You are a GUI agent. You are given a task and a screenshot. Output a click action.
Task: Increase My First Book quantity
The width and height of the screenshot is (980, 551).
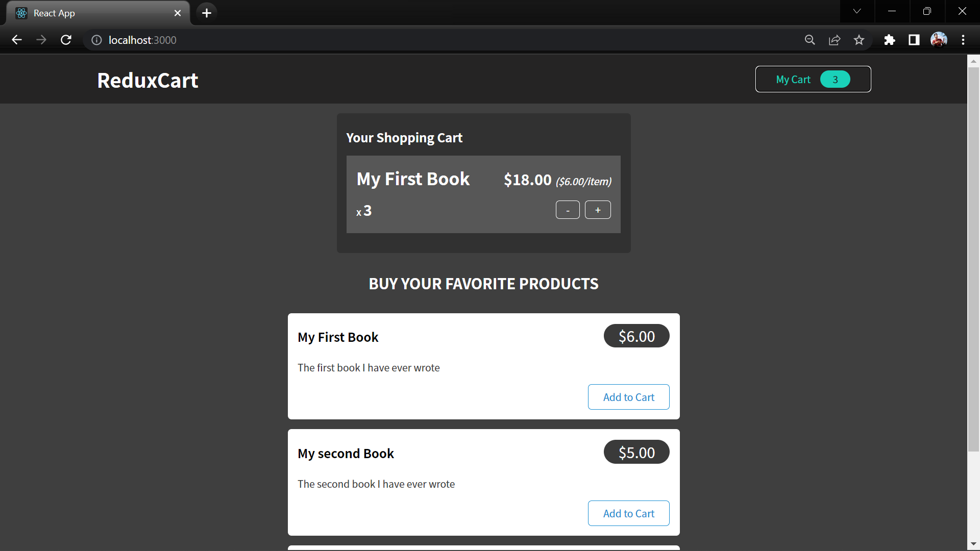point(598,210)
